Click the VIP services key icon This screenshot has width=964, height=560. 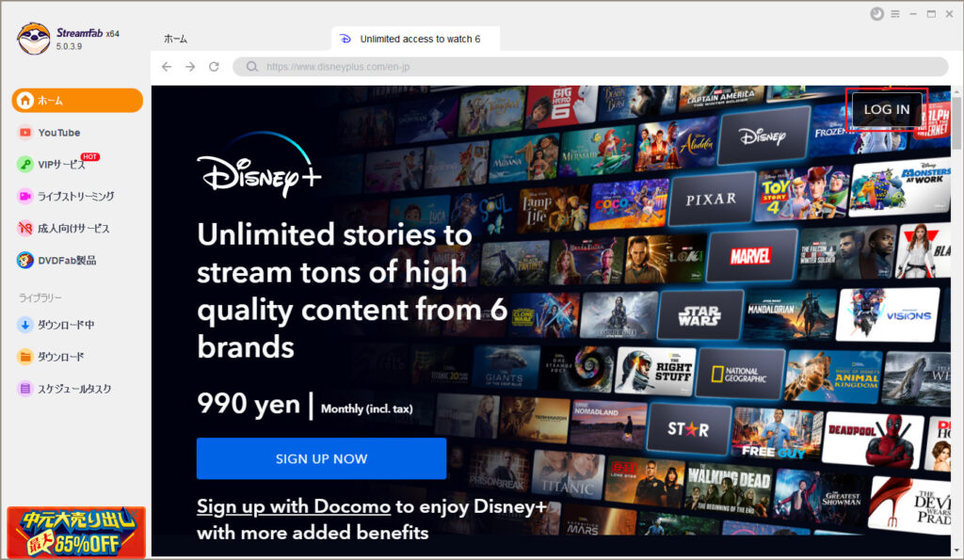tap(25, 164)
